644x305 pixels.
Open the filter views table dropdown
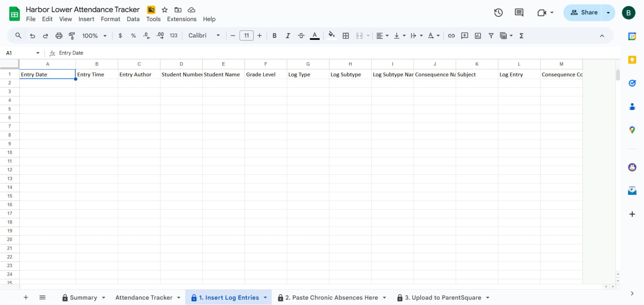(x=506, y=36)
